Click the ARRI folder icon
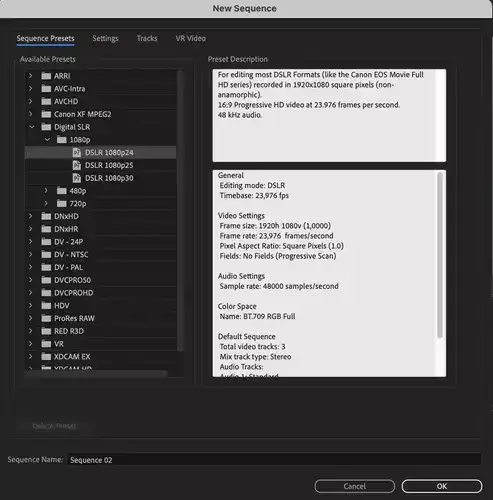Viewport: 493px width, 500px height. (46, 76)
